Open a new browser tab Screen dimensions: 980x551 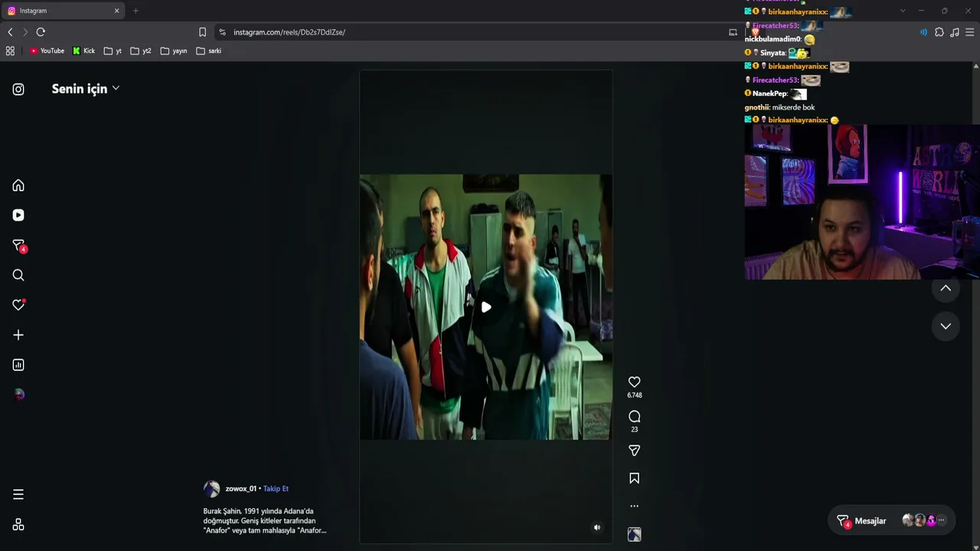136,11
